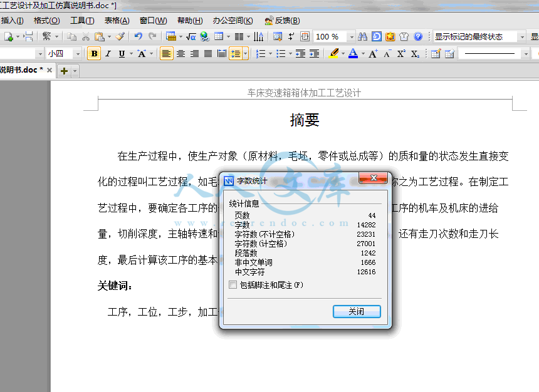Insert a formula with the square root icon
The image size is (539, 392).
[x=191, y=36]
